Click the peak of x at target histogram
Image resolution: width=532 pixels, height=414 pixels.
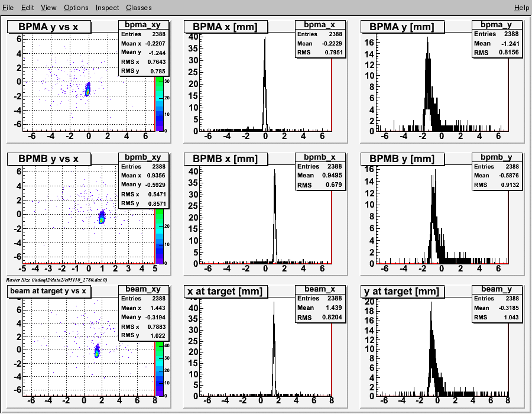tap(274, 302)
